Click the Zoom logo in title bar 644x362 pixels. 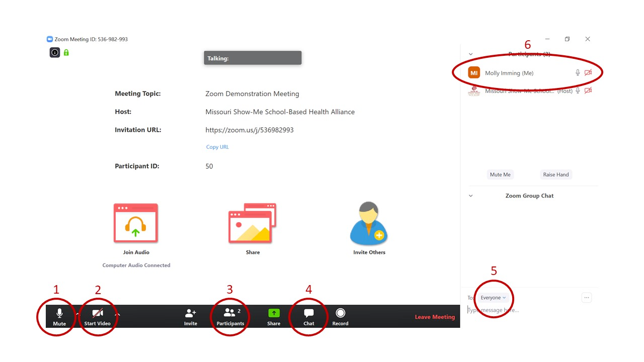click(x=50, y=39)
